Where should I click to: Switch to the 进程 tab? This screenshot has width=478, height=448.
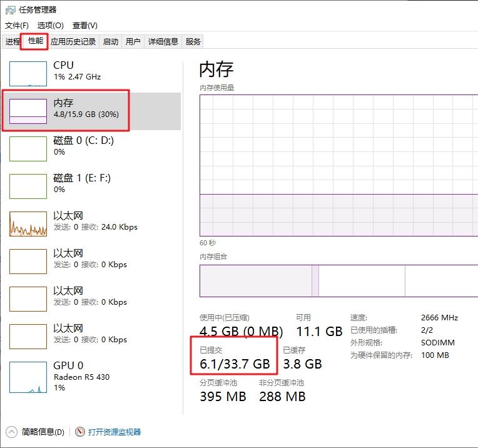pyautogui.click(x=13, y=41)
